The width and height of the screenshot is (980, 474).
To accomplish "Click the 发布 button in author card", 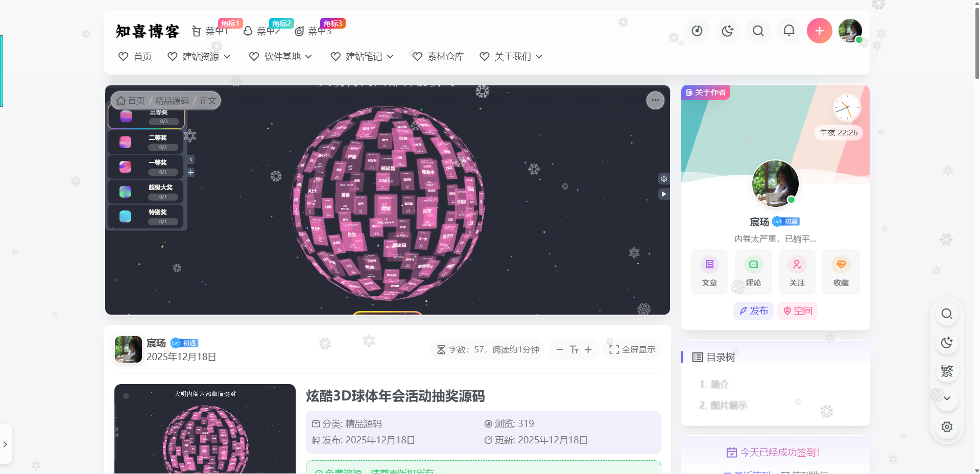I will [753, 311].
